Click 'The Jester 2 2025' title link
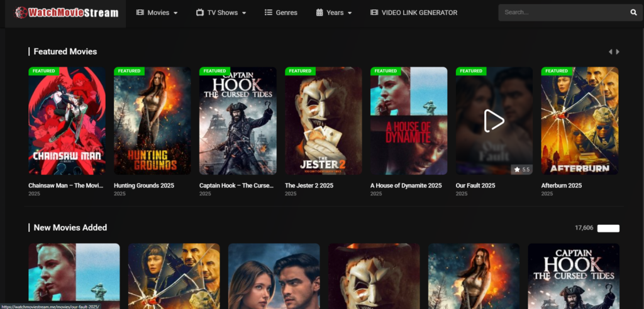This screenshot has height=309, width=644. click(x=309, y=185)
